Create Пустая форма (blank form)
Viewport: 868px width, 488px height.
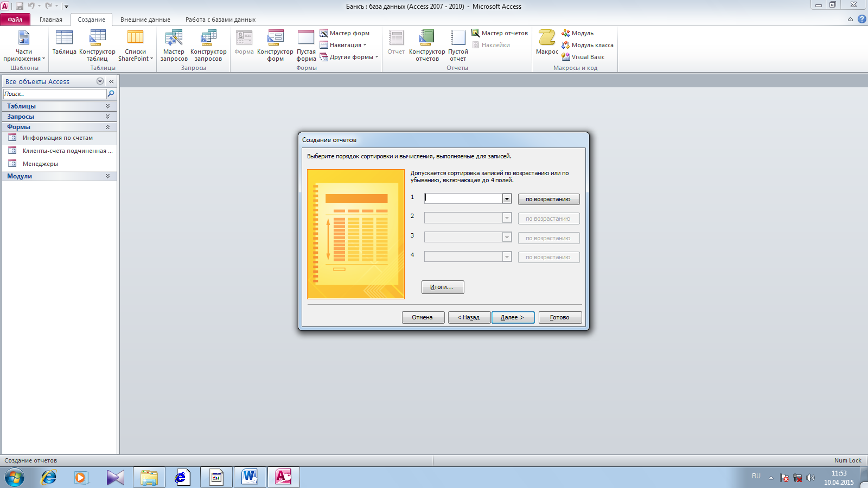coord(306,46)
